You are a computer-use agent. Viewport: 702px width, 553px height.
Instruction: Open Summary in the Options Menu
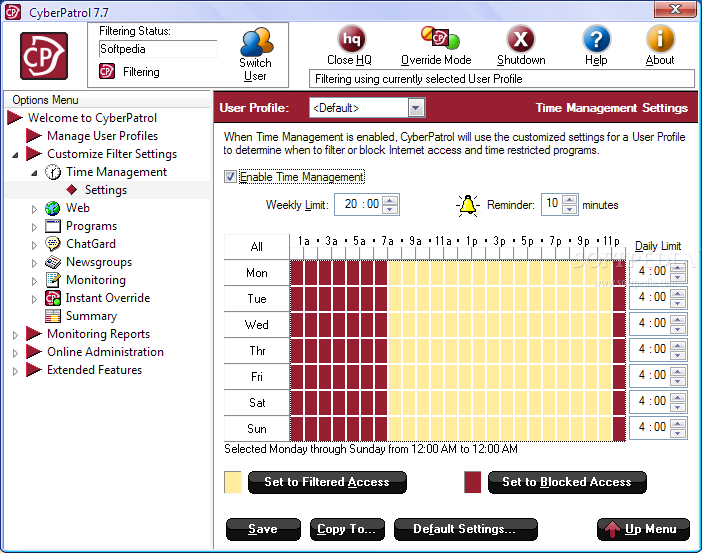[91, 316]
